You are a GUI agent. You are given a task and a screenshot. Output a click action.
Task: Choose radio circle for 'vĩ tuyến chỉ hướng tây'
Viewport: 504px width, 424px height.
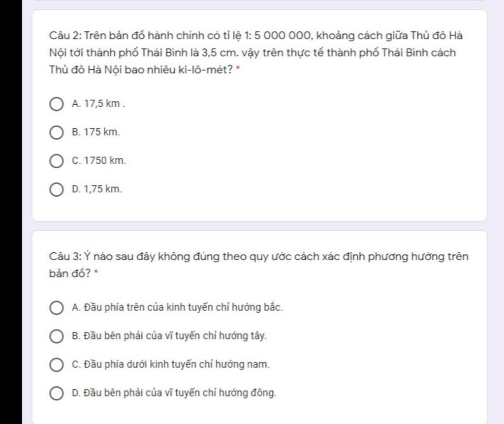56,336
